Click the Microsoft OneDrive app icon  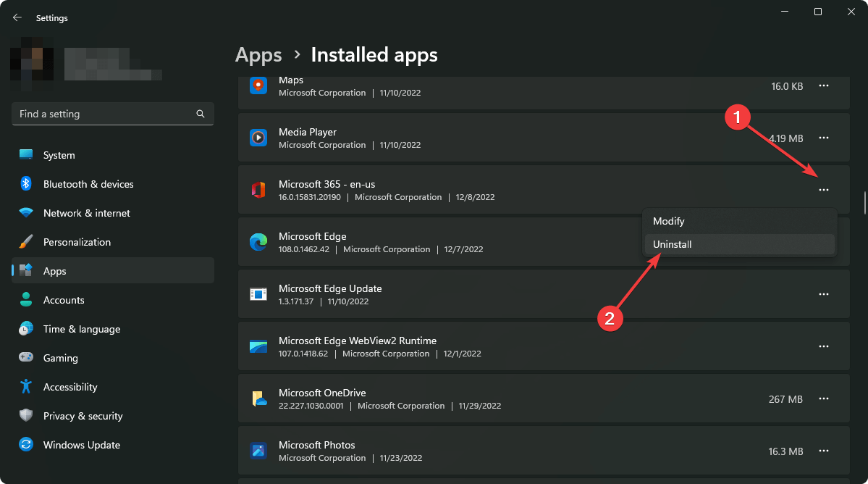[258, 399]
